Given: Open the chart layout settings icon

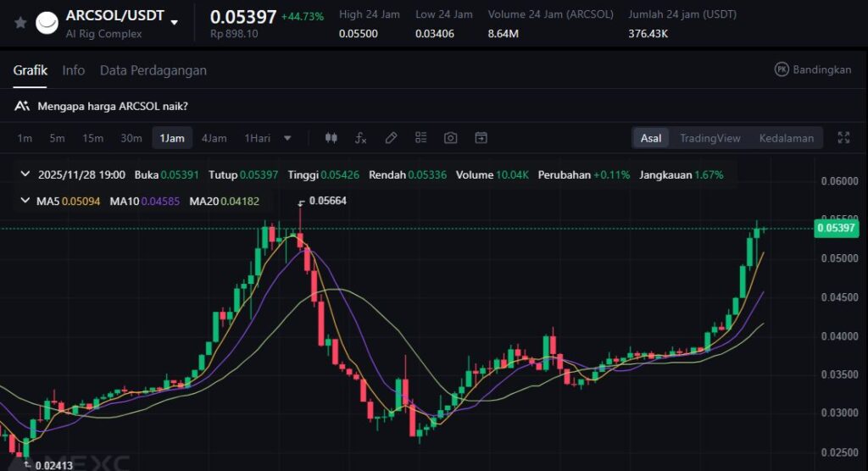Looking at the screenshot, I should tap(421, 138).
